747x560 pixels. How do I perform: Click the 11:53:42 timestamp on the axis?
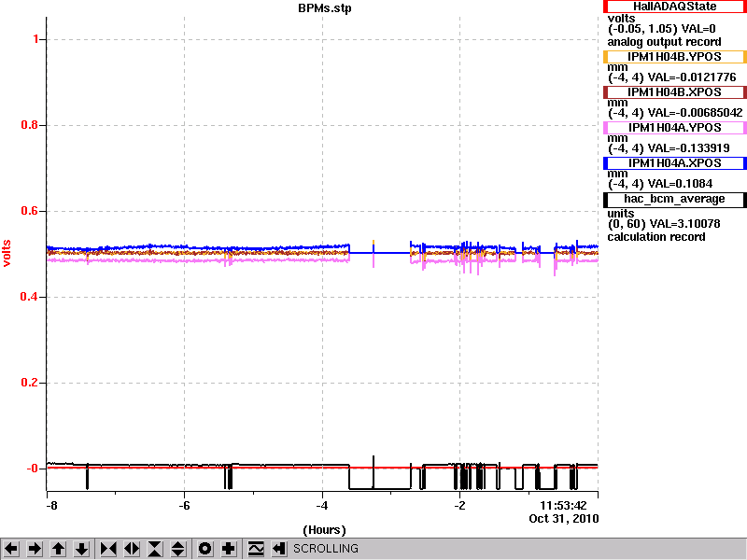(x=564, y=506)
